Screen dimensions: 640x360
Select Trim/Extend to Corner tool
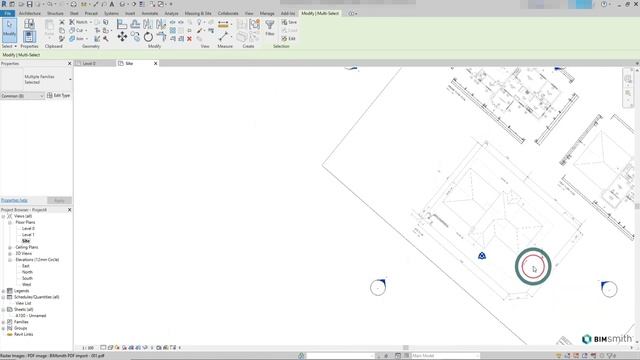[162, 37]
